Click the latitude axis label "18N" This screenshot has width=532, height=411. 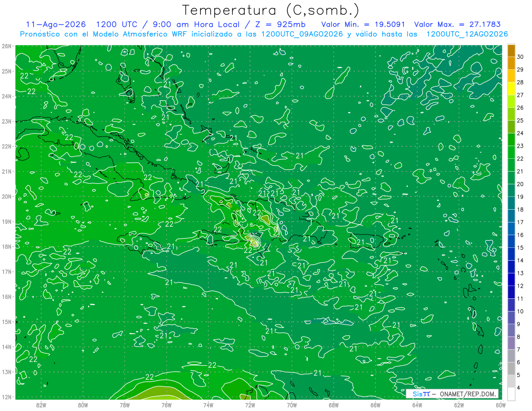[7, 247]
